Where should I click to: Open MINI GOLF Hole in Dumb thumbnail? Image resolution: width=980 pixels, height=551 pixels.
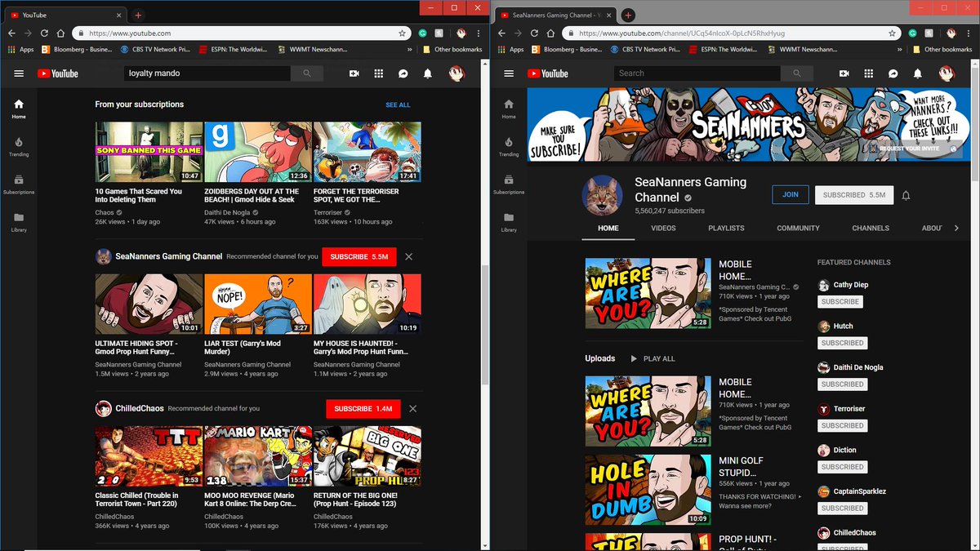(x=648, y=490)
